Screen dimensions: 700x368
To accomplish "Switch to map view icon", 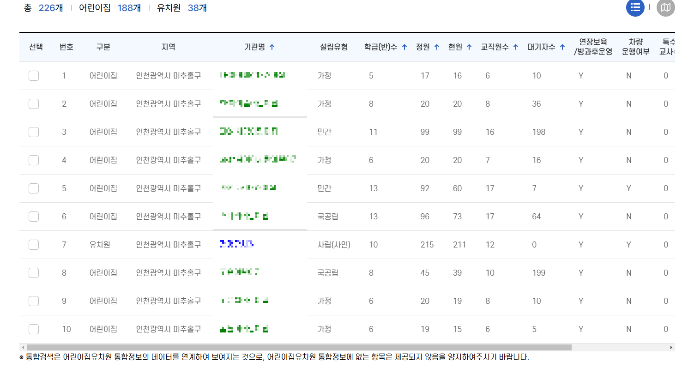I will click(665, 8).
